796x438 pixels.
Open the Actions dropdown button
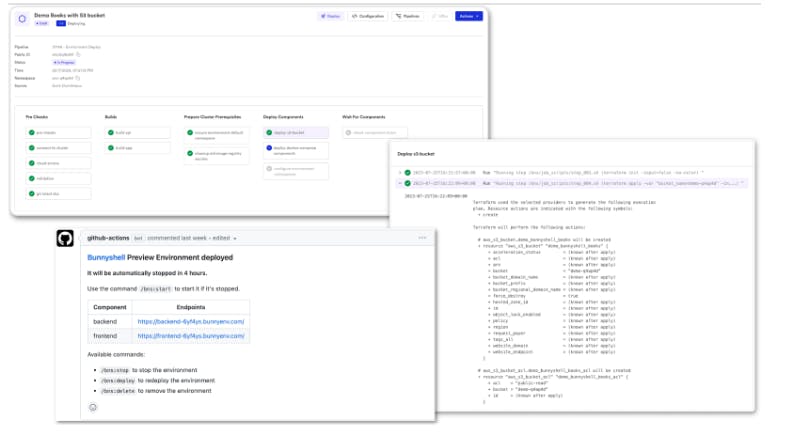[x=469, y=16]
